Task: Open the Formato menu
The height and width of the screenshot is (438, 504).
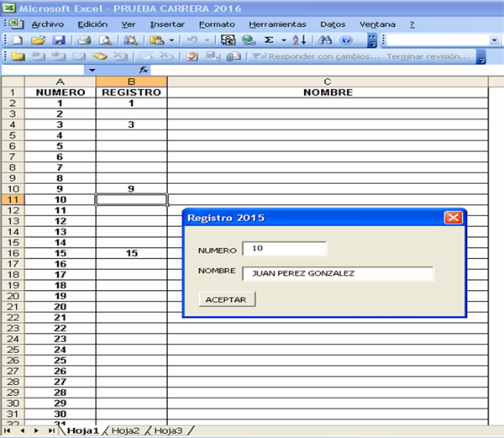Action: 217,24
